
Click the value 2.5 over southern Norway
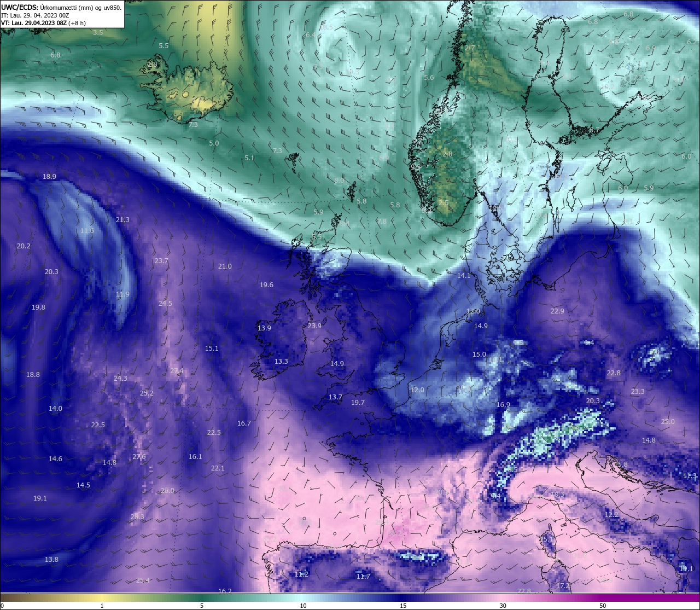(x=444, y=203)
